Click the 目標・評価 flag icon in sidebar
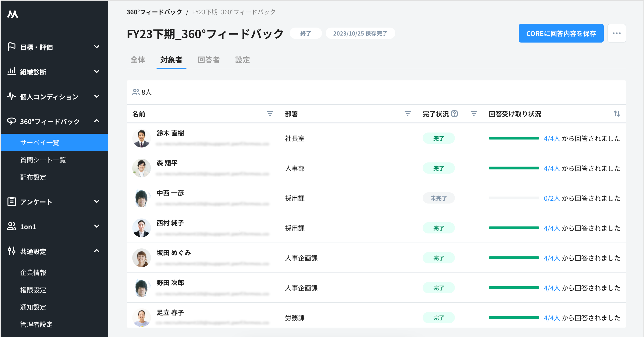 coord(11,47)
